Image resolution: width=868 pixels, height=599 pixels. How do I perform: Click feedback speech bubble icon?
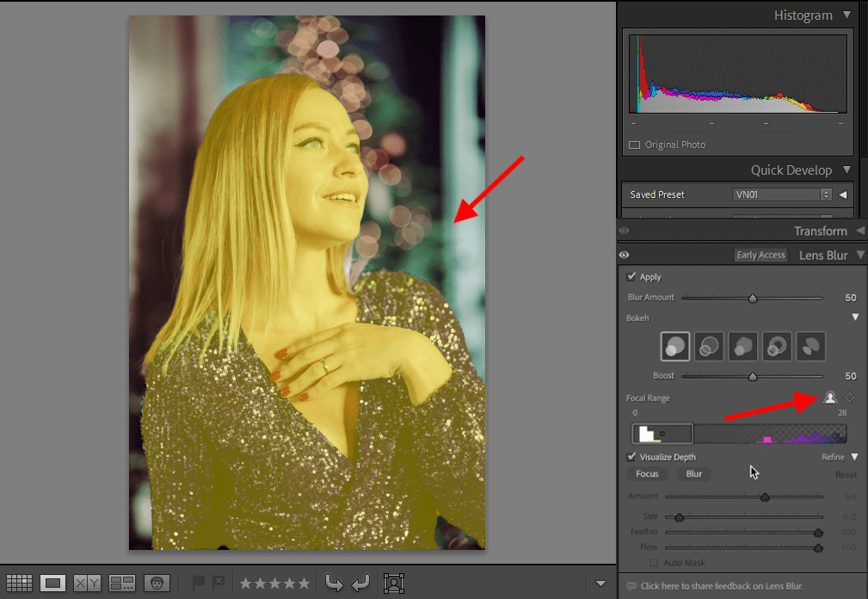(x=631, y=586)
